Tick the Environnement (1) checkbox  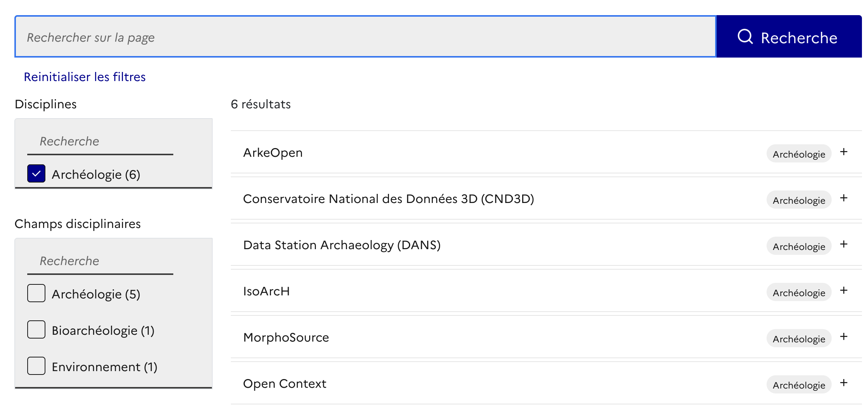(x=36, y=366)
